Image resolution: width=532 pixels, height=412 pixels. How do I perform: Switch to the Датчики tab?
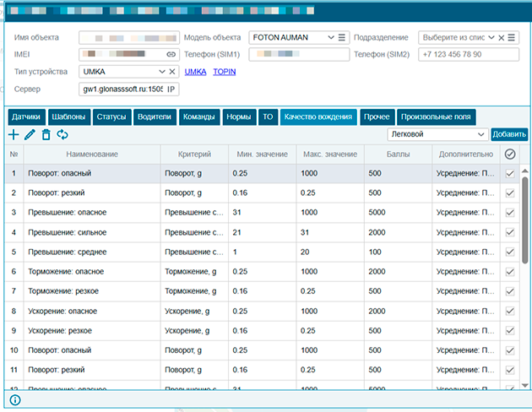(x=24, y=117)
